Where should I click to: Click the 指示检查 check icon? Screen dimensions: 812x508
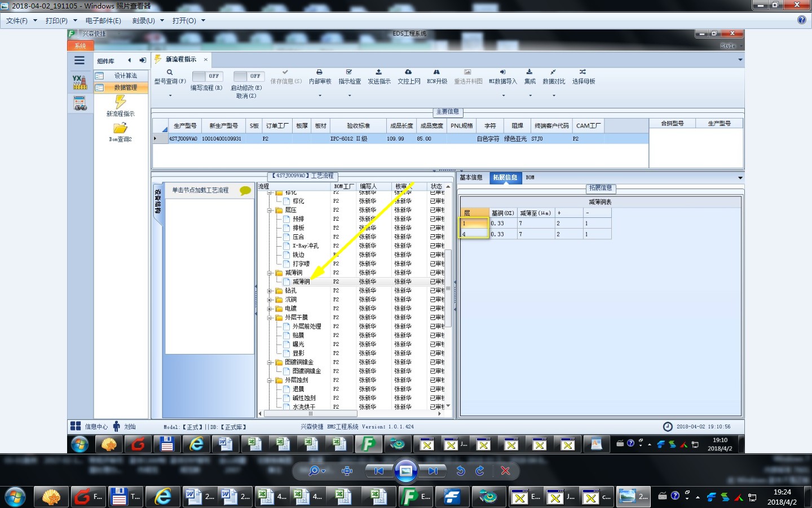pos(349,72)
